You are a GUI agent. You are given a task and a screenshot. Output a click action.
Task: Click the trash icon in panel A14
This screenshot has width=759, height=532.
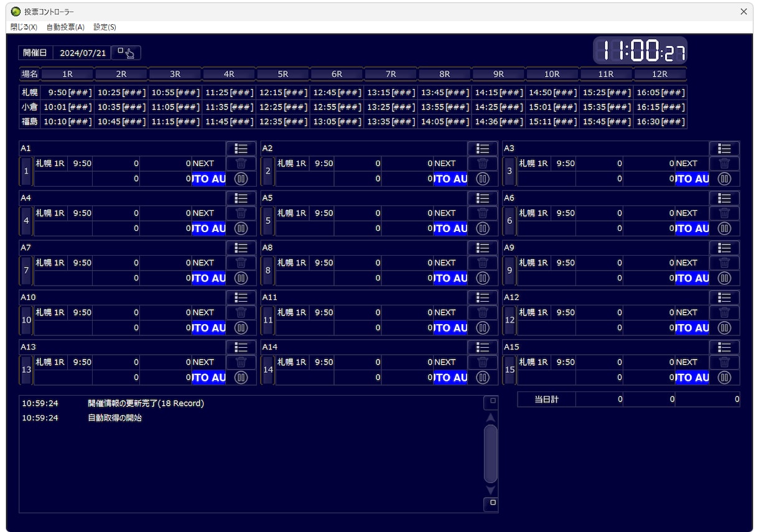click(x=482, y=363)
